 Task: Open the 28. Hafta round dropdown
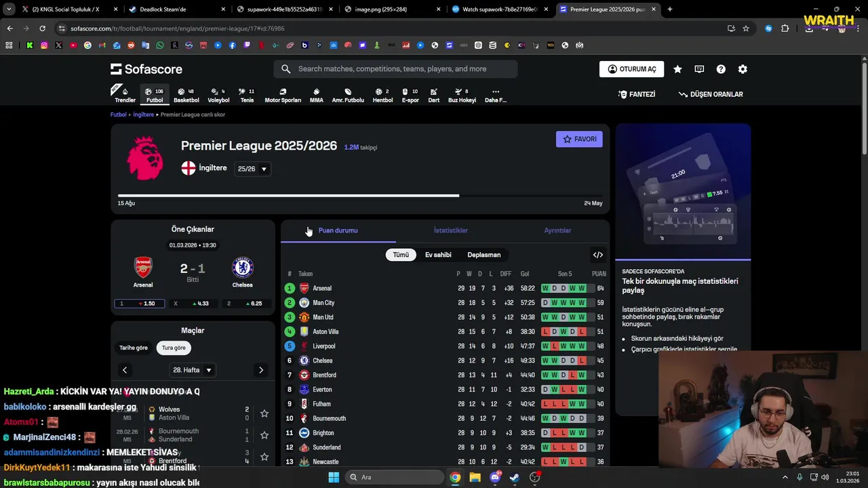[x=193, y=370]
